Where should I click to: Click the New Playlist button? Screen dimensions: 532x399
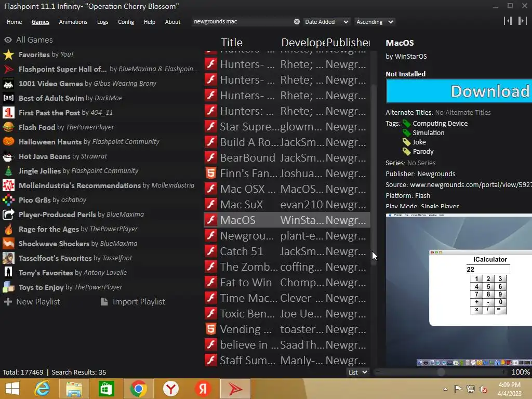32,302
